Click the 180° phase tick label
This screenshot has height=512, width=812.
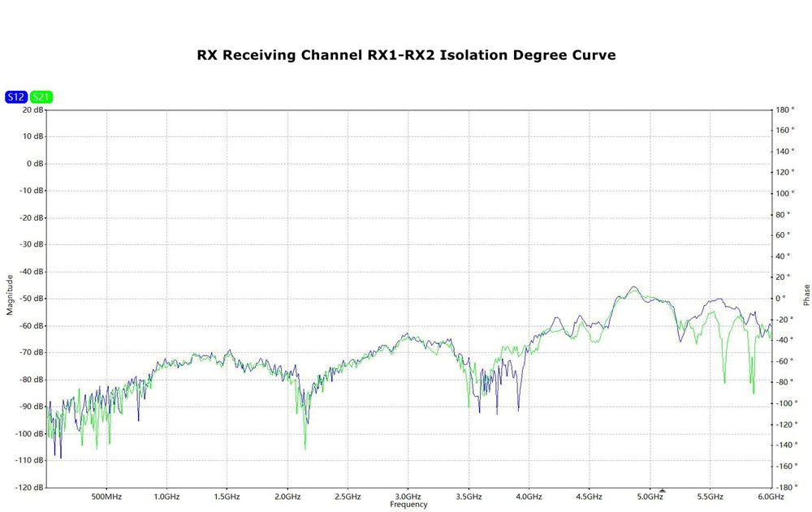point(784,110)
